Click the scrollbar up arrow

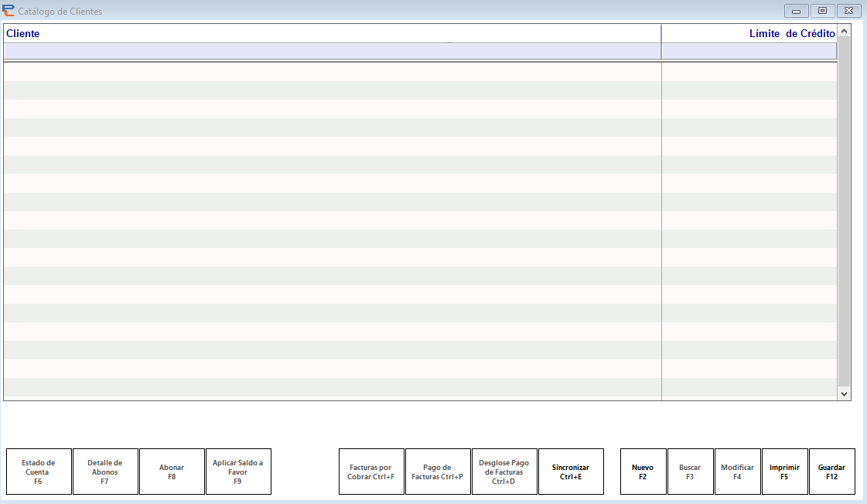click(845, 32)
